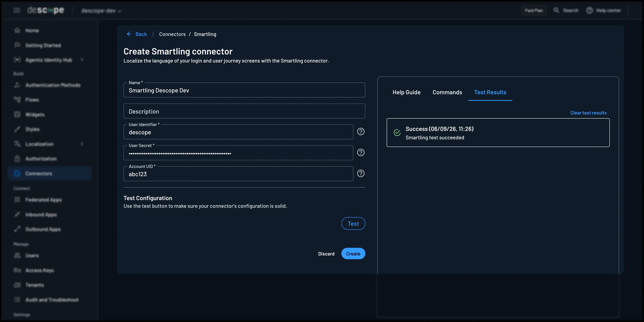This screenshot has height=322, width=644.
Task: Open the User Identifier help icon
Action: point(360,132)
